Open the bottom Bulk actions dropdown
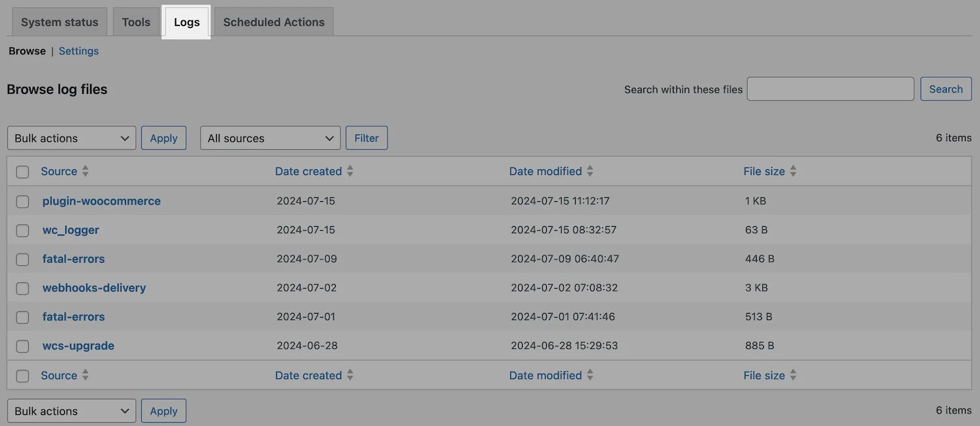Viewport: 980px width, 426px height. coord(72,411)
